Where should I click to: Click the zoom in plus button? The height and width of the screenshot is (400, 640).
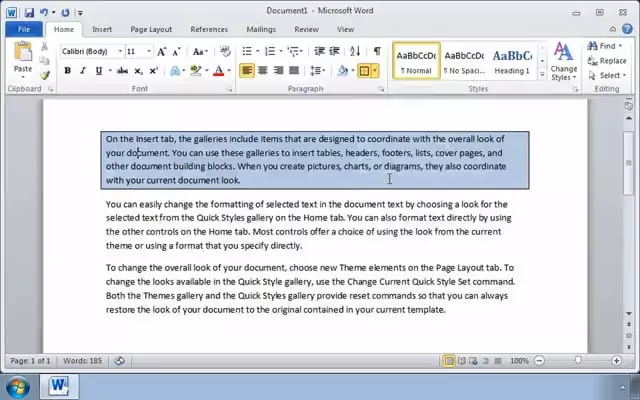[616, 361]
